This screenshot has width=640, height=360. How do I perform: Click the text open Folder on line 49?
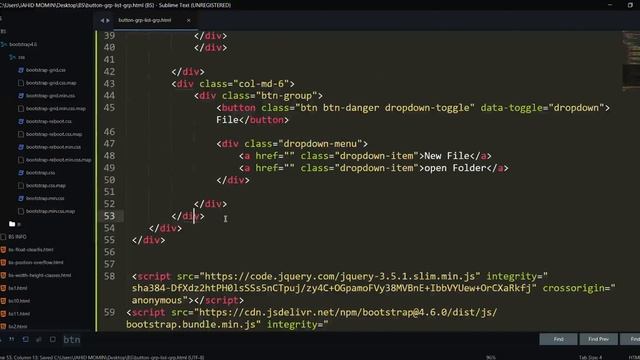coord(455,168)
